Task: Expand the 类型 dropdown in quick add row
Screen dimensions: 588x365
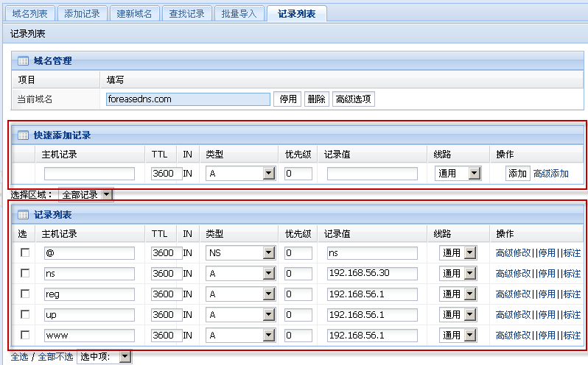Action: point(240,174)
